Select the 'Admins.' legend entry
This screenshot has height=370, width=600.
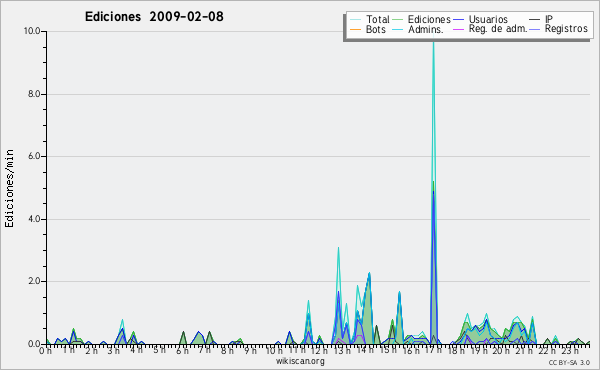(x=426, y=29)
